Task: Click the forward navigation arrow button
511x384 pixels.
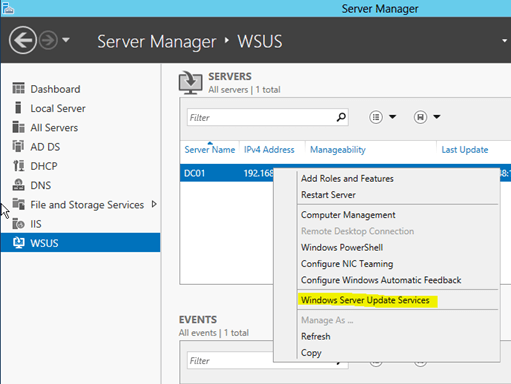Action: tap(48, 41)
